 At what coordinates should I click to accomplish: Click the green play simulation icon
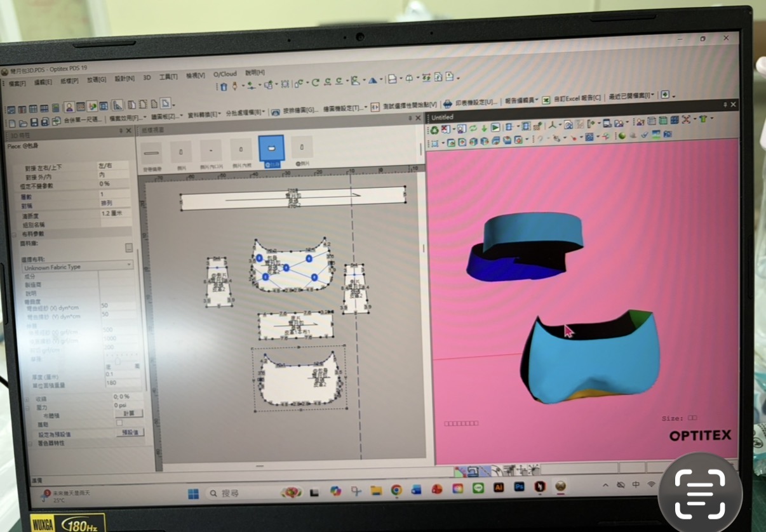495,128
